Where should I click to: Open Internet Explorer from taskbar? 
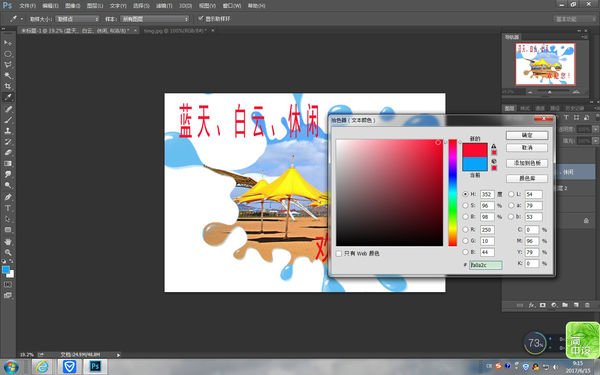click(x=42, y=367)
